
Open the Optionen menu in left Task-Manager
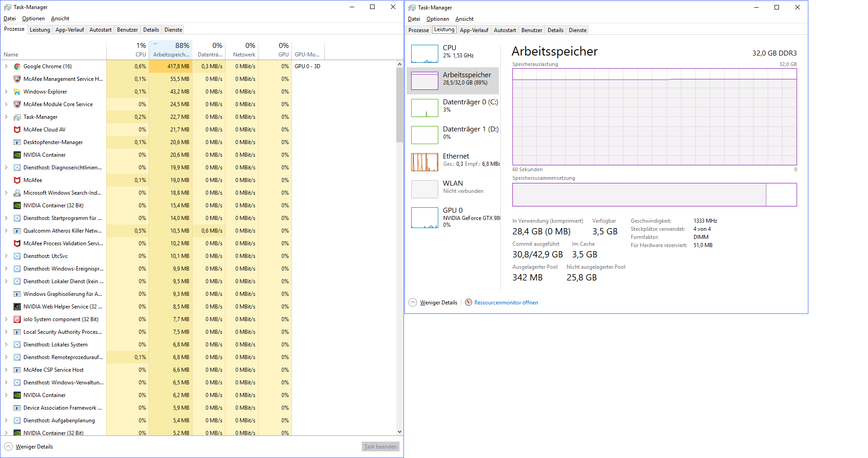[x=33, y=19]
